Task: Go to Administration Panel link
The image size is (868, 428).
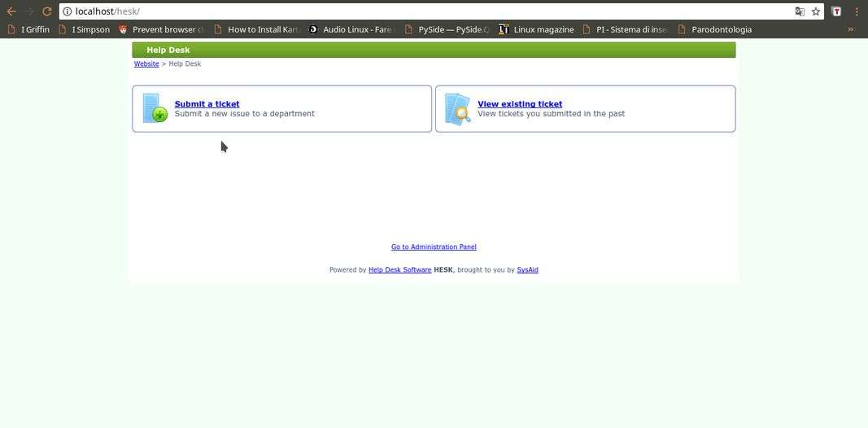Action: click(x=434, y=247)
